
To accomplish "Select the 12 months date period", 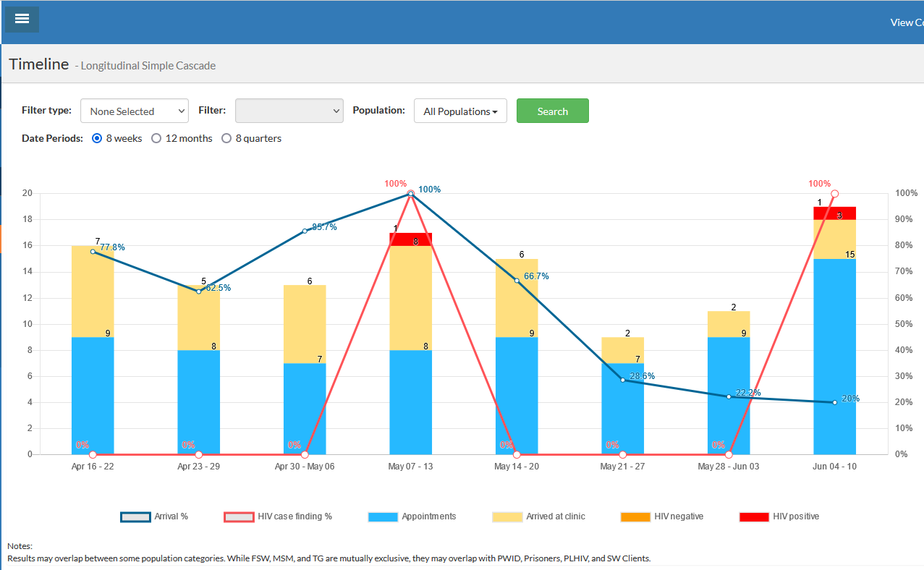I will point(156,138).
